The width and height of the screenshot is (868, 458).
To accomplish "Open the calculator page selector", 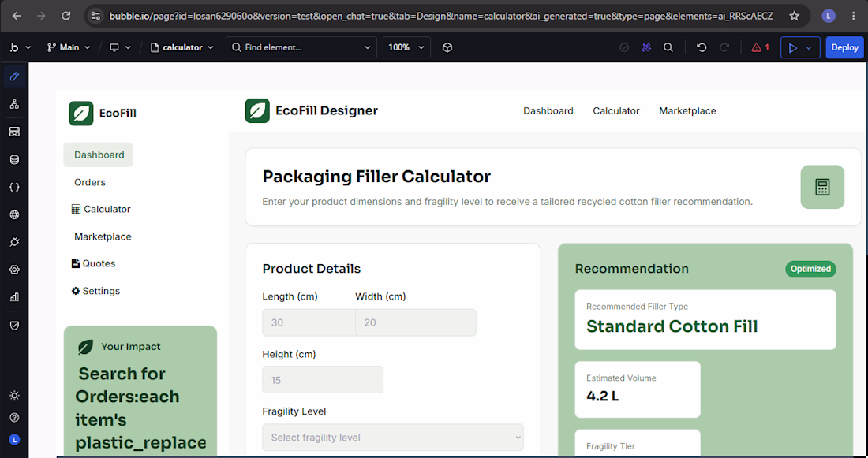I will point(182,47).
